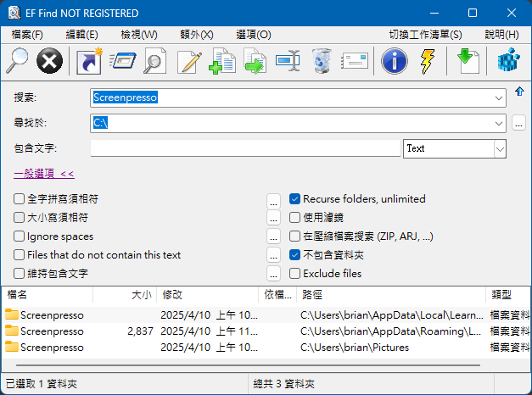This screenshot has width=532, height=395.
Task: Open the Text type dropdown
Action: (499, 149)
